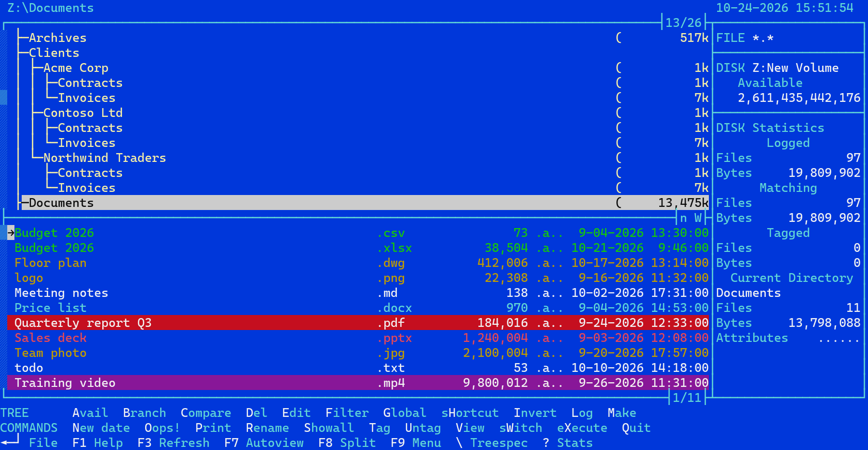Toggle F7 Autoview
This screenshot has height=450, width=868.
point(264,443)
